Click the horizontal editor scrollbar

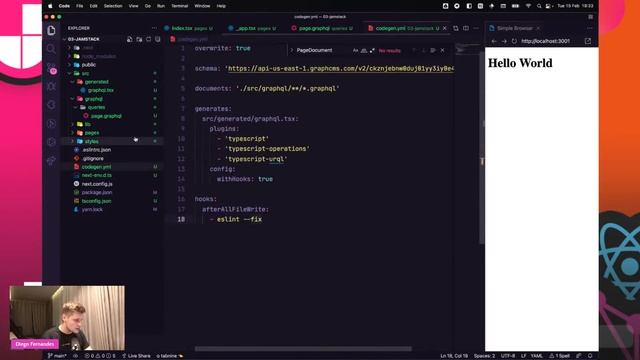[303, 349]
